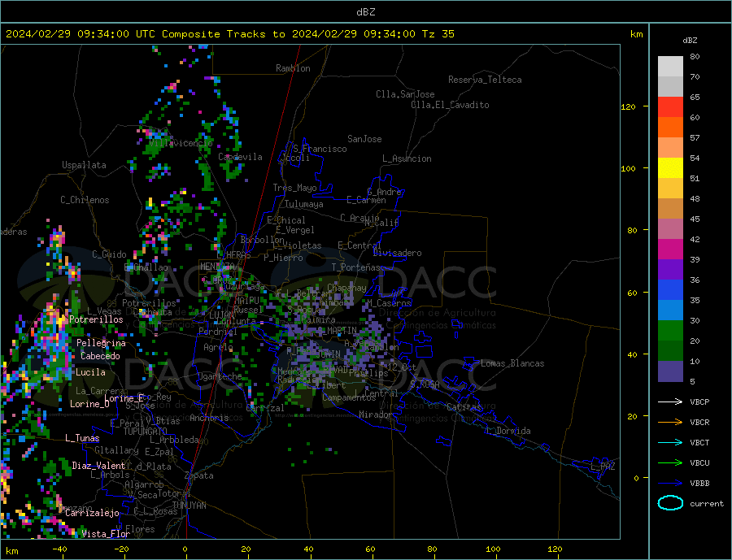
Task: Click the TUNUYAN map label
Action: pyautogui.click(x=189, y=506)
